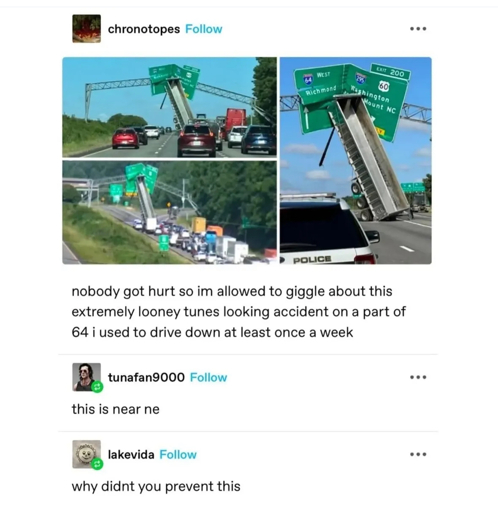
Task: Open lakevida smiley avatar
Action: (86, 454)
